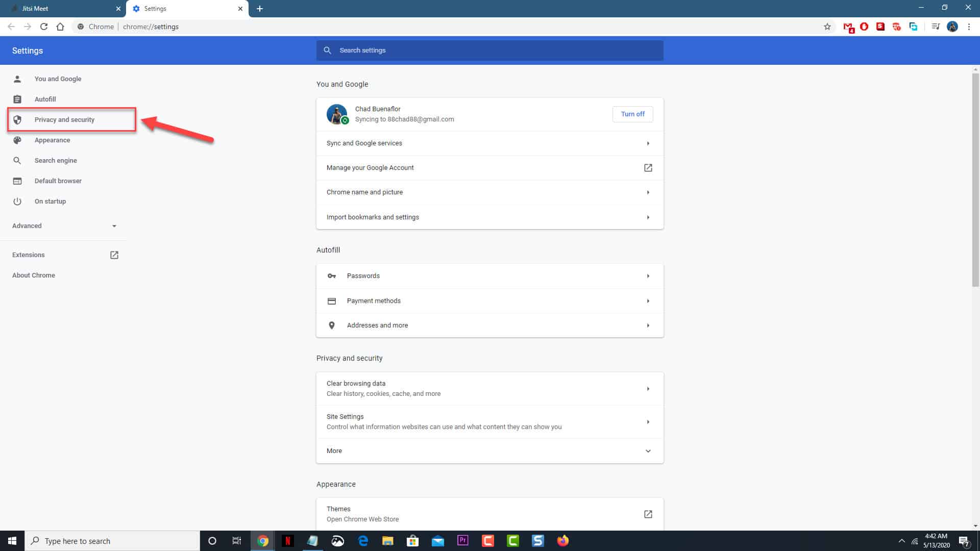The width and height of the screenshot is (980, 551).
Task: Click the Default browser settings icon
Action: coord(17,180)
